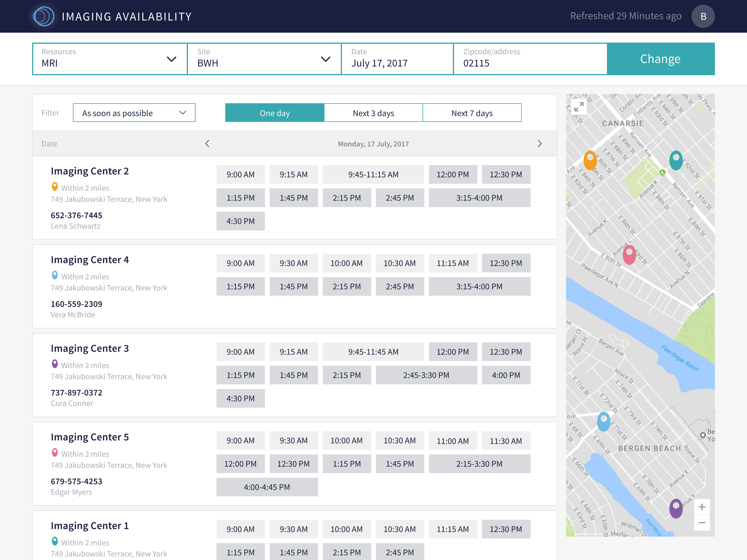
Task: Open the As soon as possible filter
Action: (134, 113)
